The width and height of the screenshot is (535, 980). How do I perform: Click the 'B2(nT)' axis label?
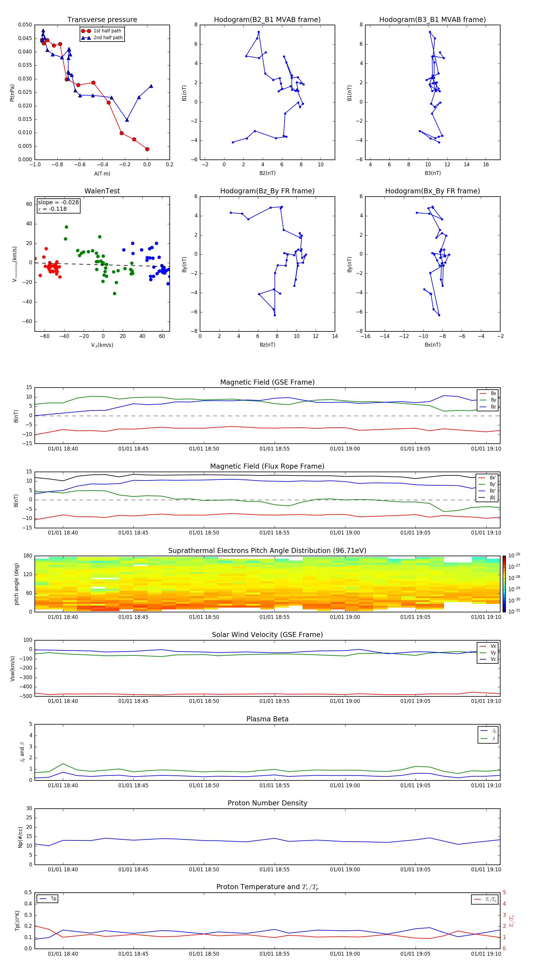(267, 173)
